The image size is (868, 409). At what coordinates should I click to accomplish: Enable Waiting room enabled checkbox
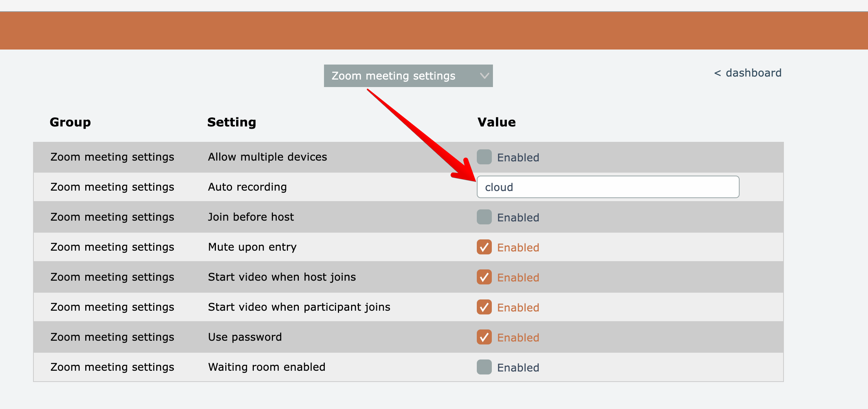(484, 367)
